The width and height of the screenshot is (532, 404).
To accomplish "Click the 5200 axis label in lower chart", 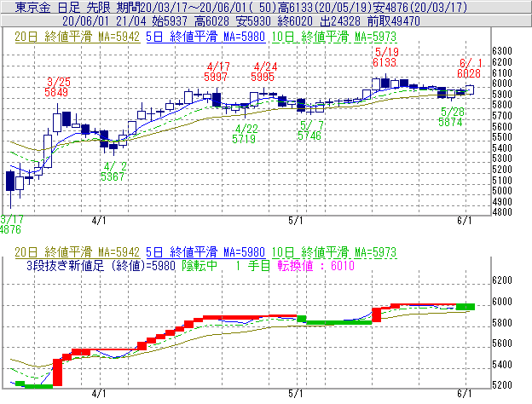I will pyautogui.click(x=502, y=385).
